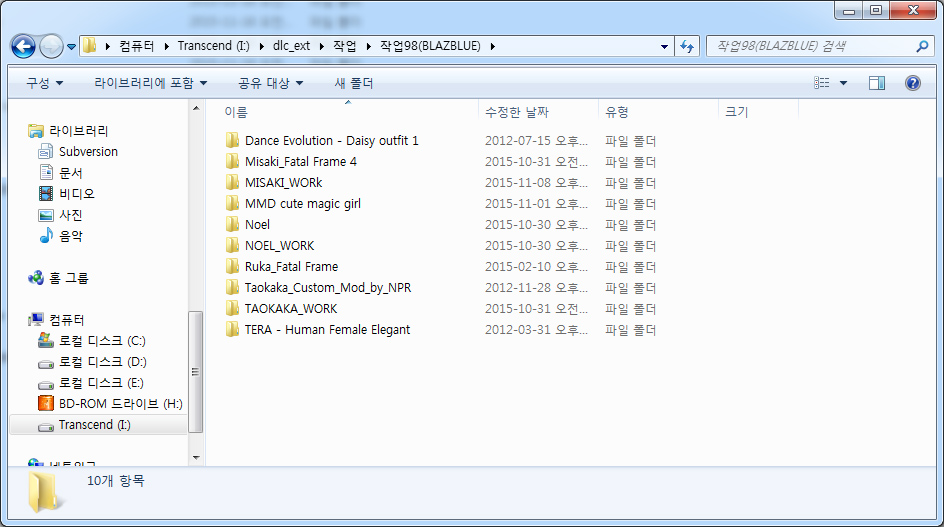Click the 새 폴더 new folder button
This screenshot has height=527, width=944.
point(354,83)
